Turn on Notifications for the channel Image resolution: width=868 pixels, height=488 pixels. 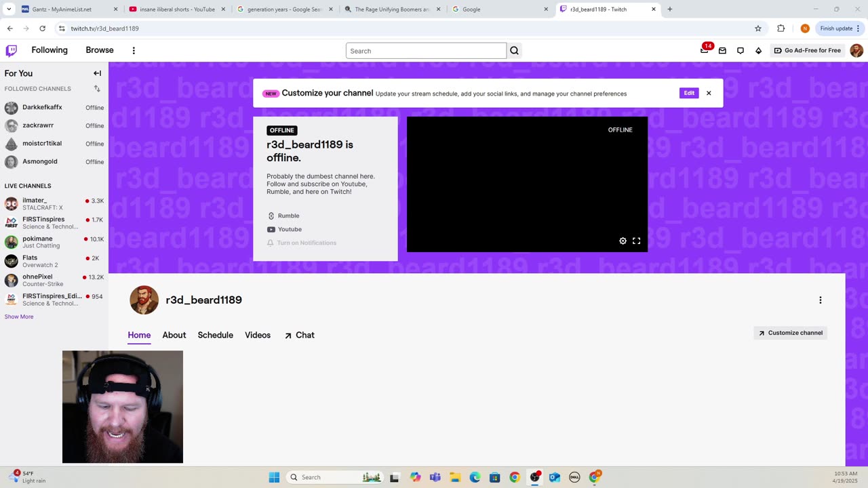click(302, 243)
